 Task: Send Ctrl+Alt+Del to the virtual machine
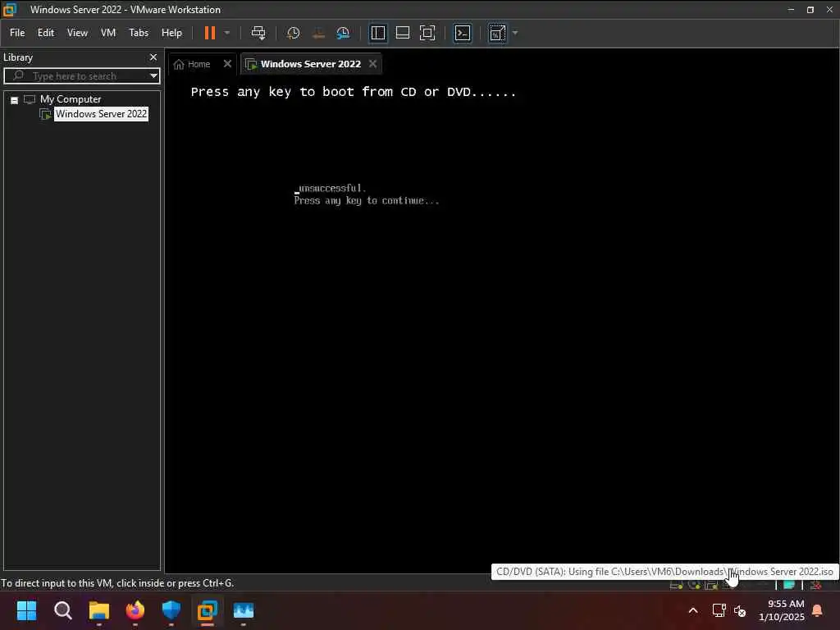click(x=258, y=33)
